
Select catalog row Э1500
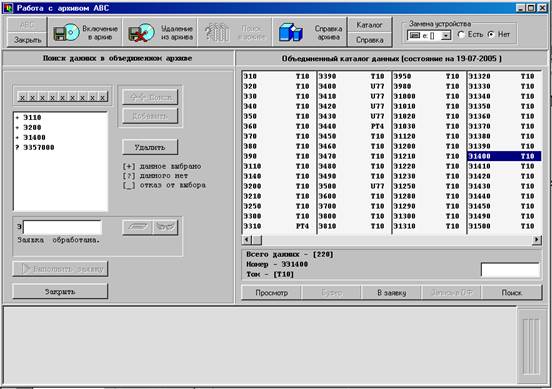pyautogui.click(x=504, y=226)
